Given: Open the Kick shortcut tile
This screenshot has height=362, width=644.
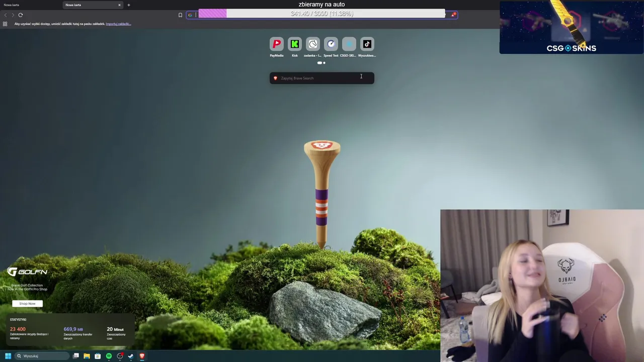Looking at the screenshot, I should 294,44.
